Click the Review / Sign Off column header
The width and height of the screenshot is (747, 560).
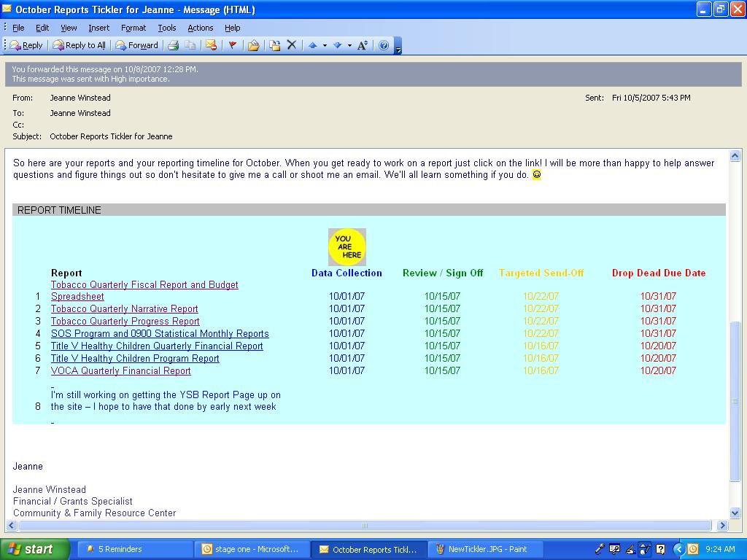(443, 273)
